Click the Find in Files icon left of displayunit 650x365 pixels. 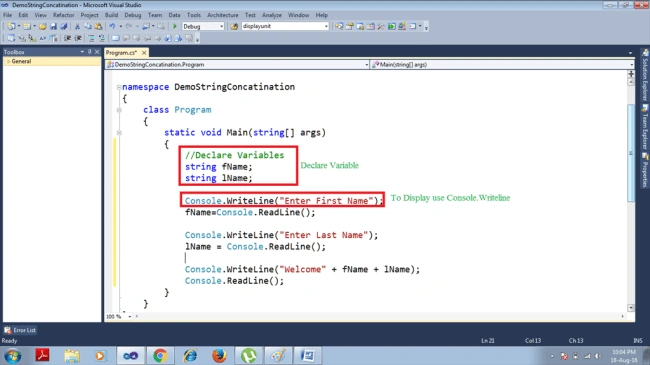234,26
